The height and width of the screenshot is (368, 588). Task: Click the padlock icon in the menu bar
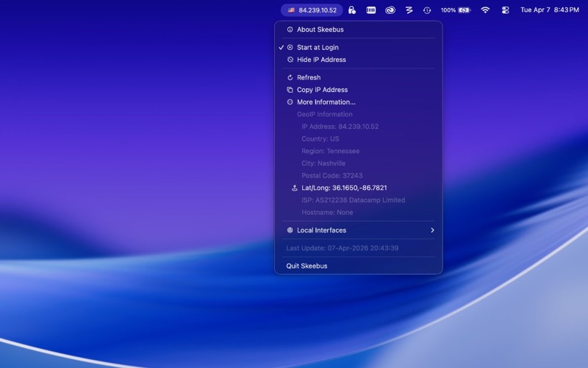coord(352,10)
